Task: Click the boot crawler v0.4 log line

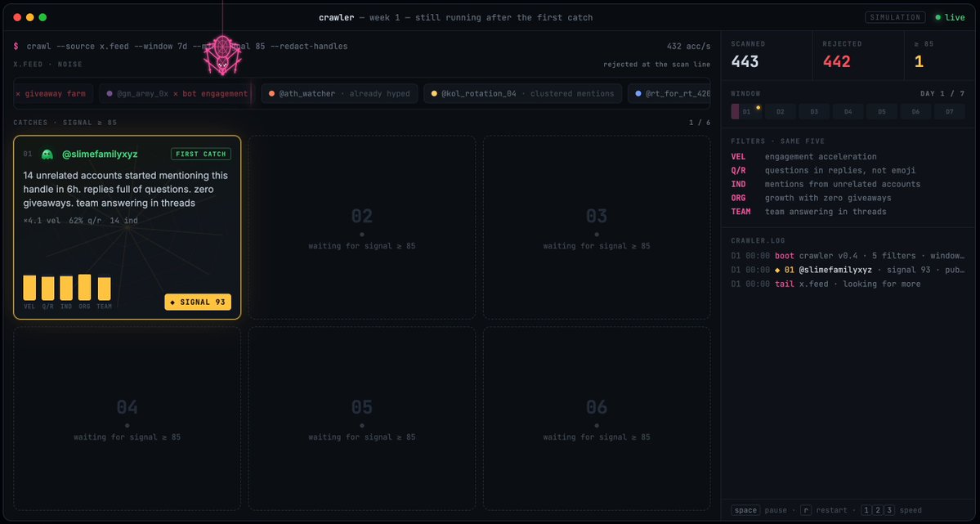Action: pyautogui.click(x=848, y=256)
